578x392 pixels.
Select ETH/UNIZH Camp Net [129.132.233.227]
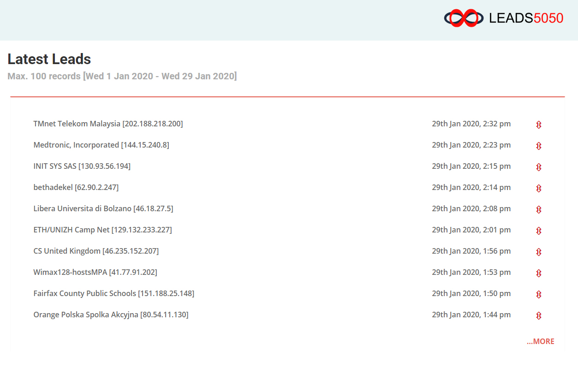click(102, 230)
